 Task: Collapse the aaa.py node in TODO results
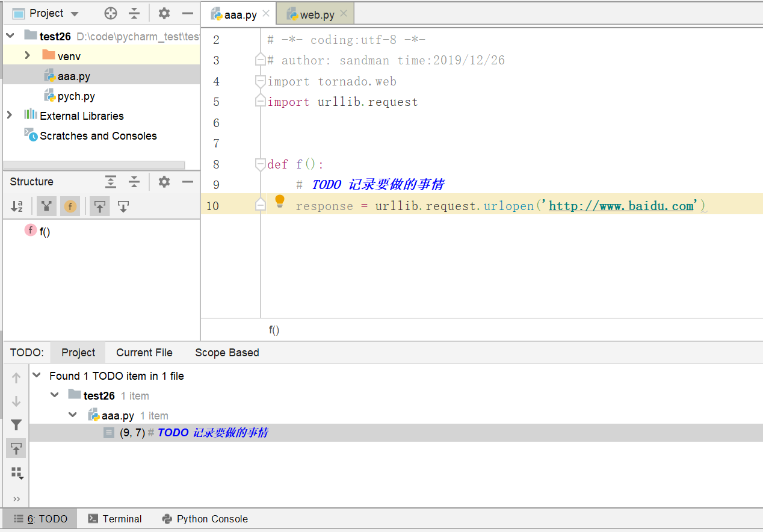coord(73,415)
